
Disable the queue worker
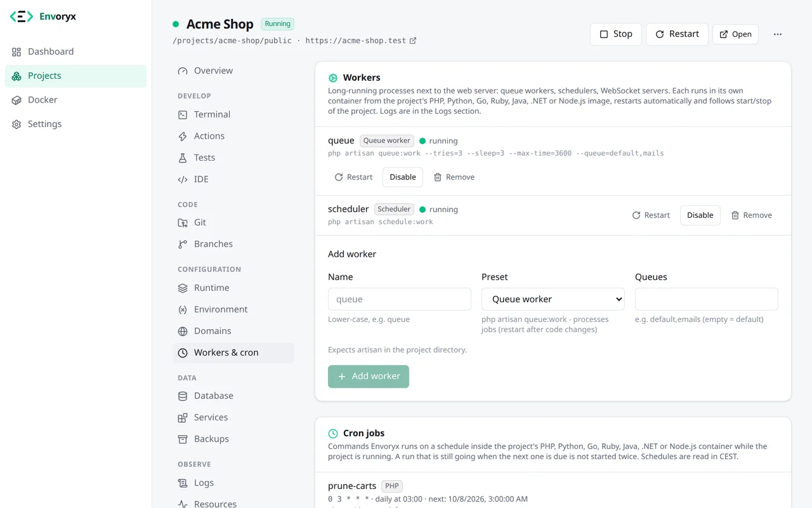click(403, 177)
